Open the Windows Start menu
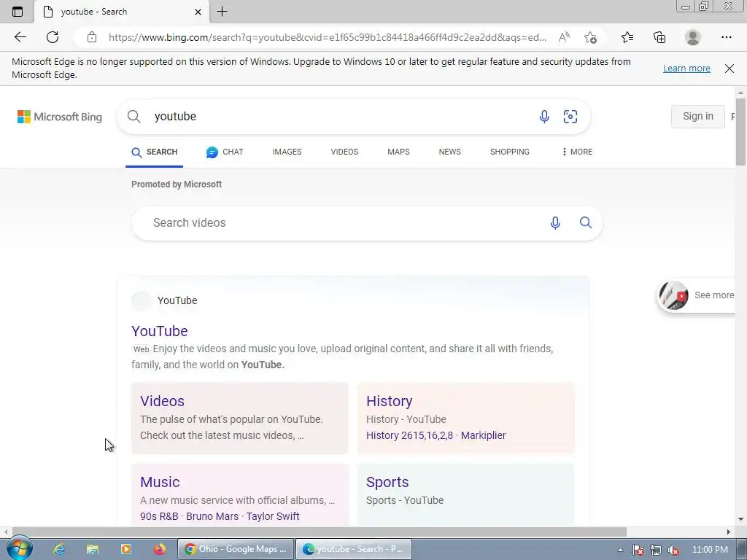This screenshot has height=560, width=747. (x=19, y=549)
